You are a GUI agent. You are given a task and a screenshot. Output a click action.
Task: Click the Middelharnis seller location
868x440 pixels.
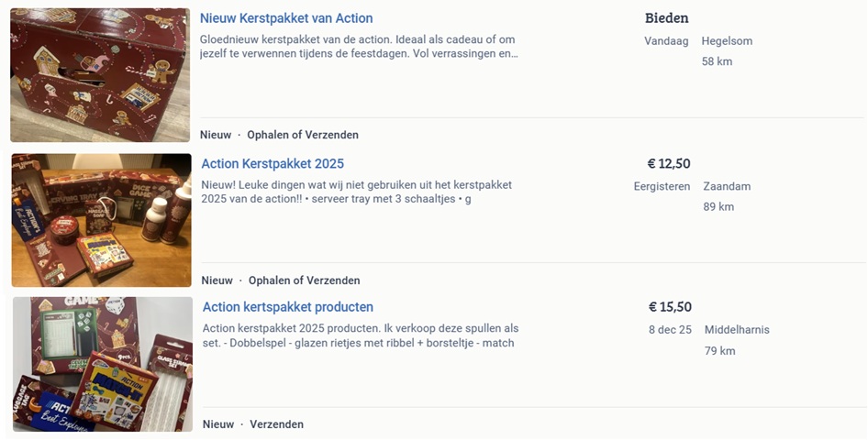[737, 330]
